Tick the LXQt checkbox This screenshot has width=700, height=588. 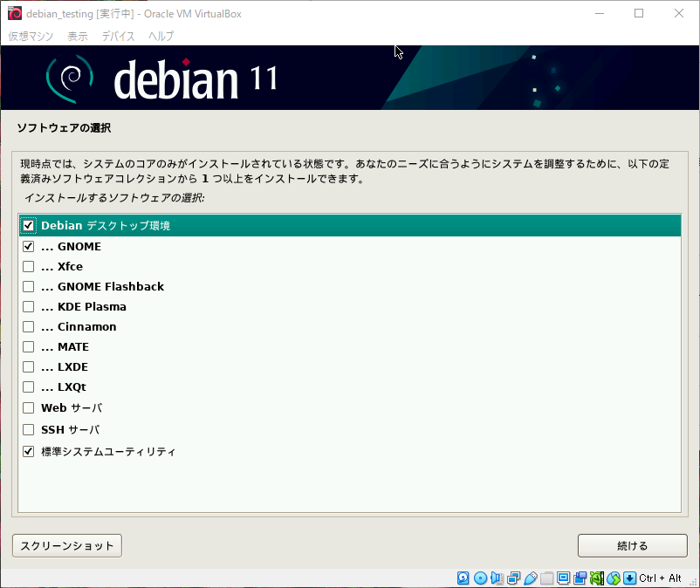click(29, 386)
